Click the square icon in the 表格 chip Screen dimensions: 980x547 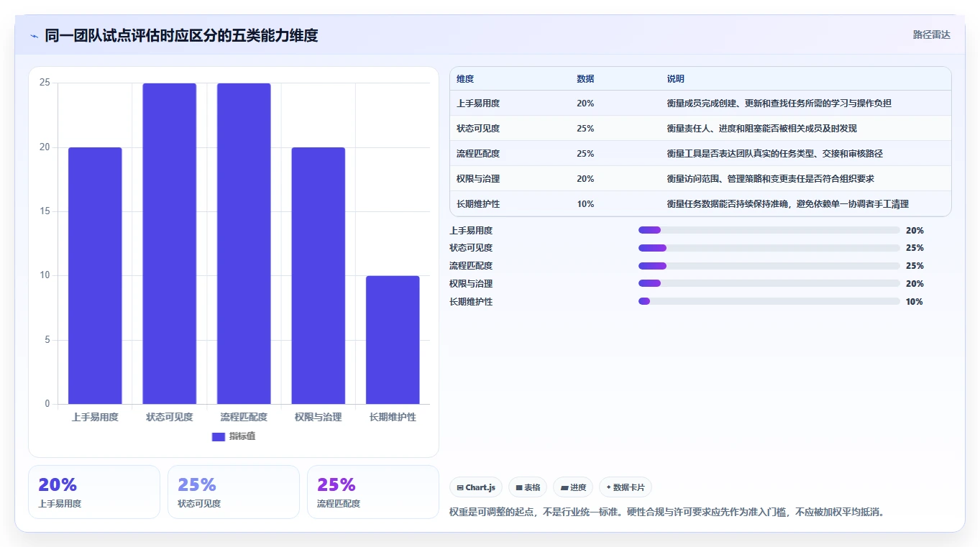pyautogui.click(x=519, y=487)
